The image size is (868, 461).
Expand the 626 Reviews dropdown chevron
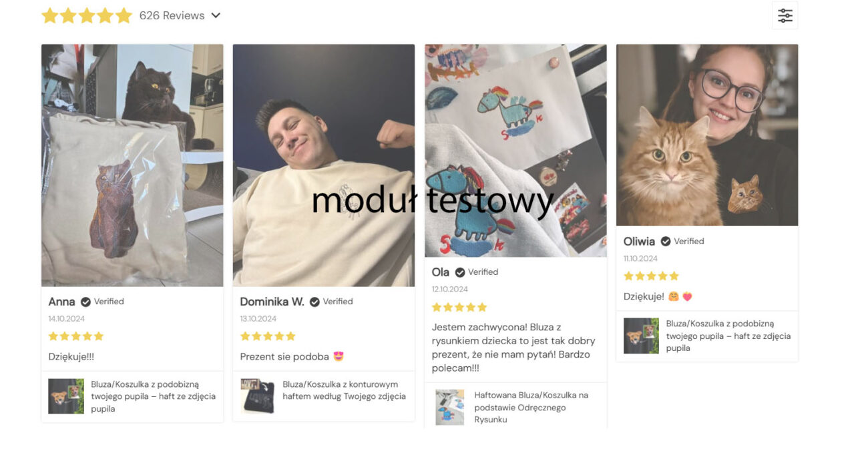[216, 15]
